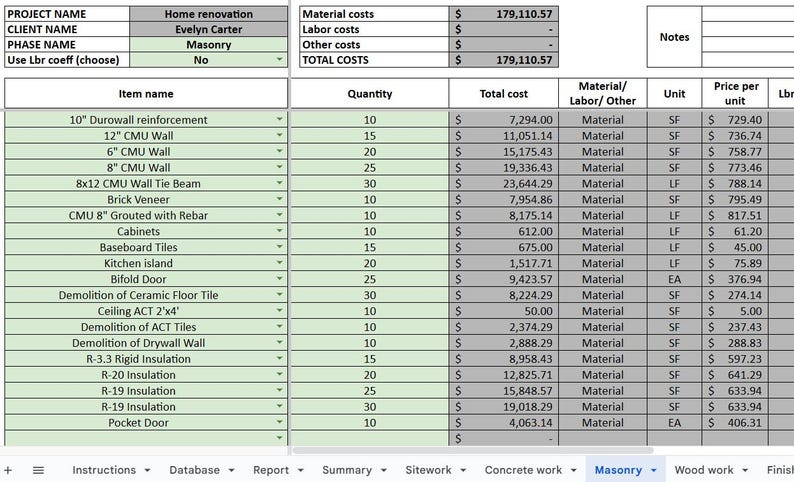Open dropdown for Pocket Door item
This screenshot has width=794, height=482.
[279, 422]
